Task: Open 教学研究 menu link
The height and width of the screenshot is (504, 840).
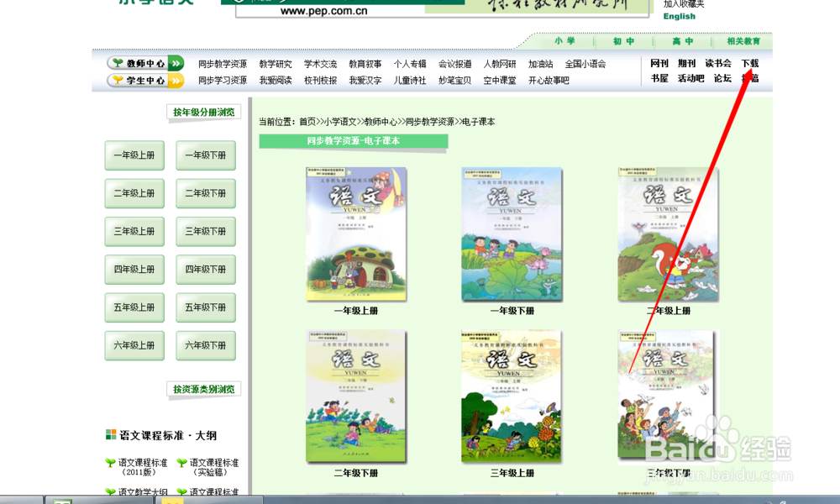Action: pos(276,64)
